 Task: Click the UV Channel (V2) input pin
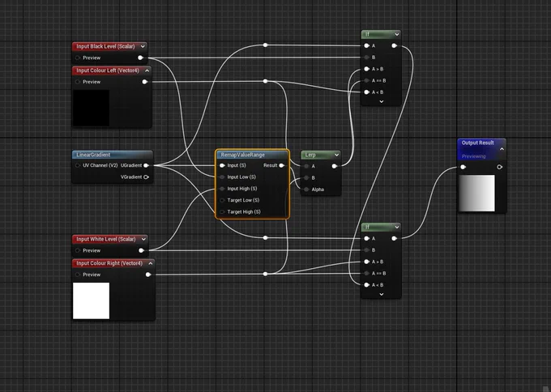78,165
